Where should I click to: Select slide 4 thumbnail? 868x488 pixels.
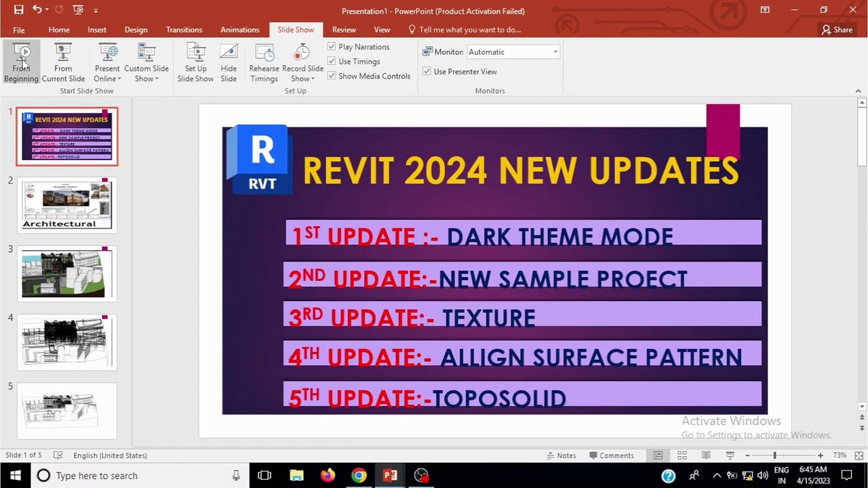click(x=66, y=342)
